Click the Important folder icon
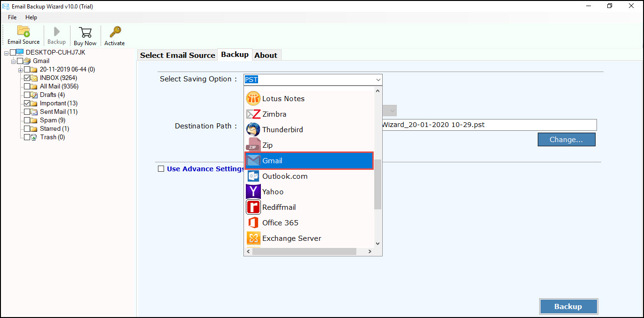 point(34,103)
